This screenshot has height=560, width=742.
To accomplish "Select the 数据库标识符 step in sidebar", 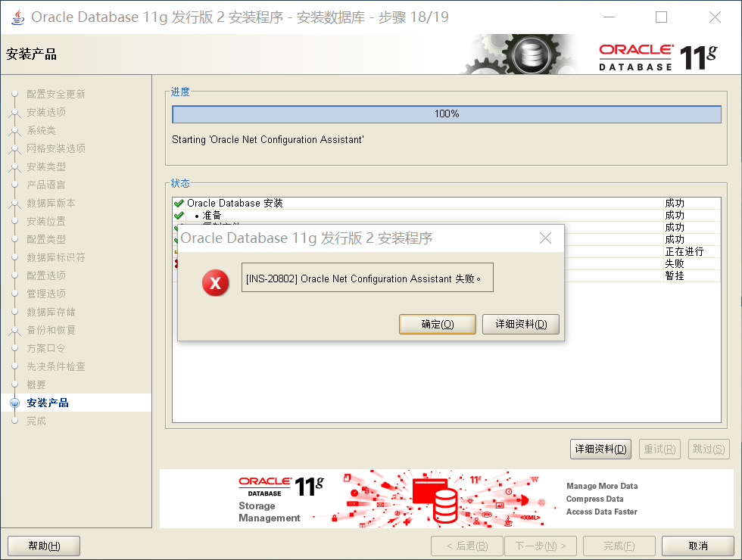I will click(x=56, y=257).
